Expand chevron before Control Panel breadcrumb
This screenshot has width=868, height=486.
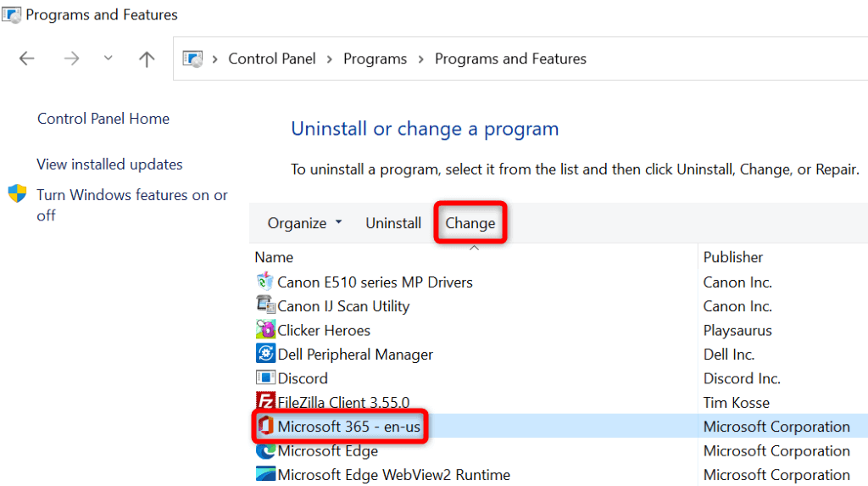(214, 59)
